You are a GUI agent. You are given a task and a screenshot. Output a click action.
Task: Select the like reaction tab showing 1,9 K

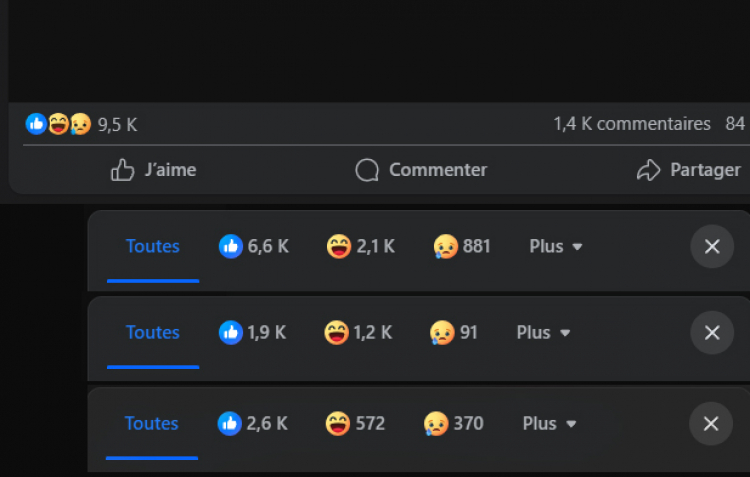[252, 333]
